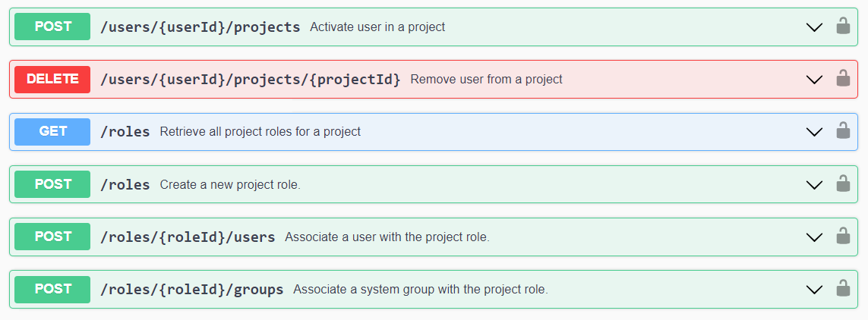
Task: Expand Remove user from a project chevron
Action: [x=814, y=80]
